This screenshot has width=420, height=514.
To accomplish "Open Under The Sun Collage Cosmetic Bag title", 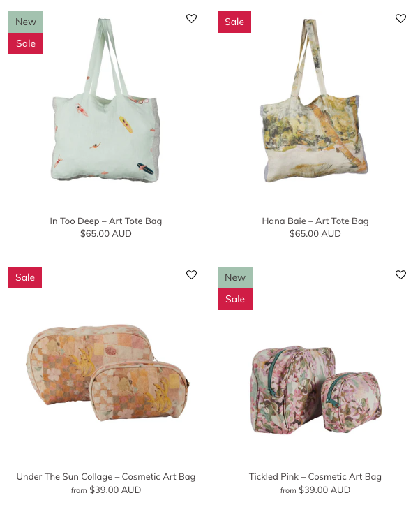I will [x=106, y=476].
